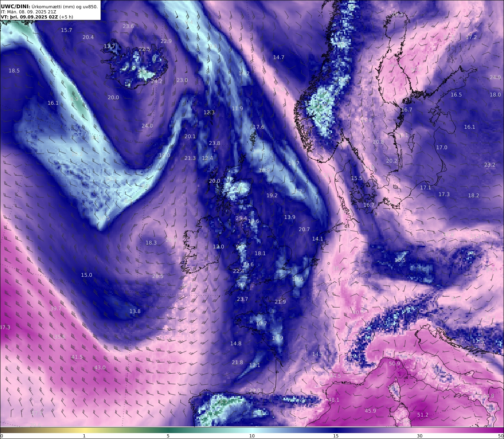Click the 10.5 value over Germany

point(400,260)
